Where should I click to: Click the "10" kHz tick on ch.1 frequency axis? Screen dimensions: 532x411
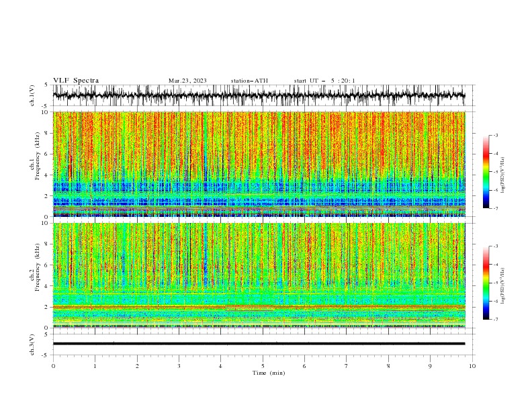(46, 112)
